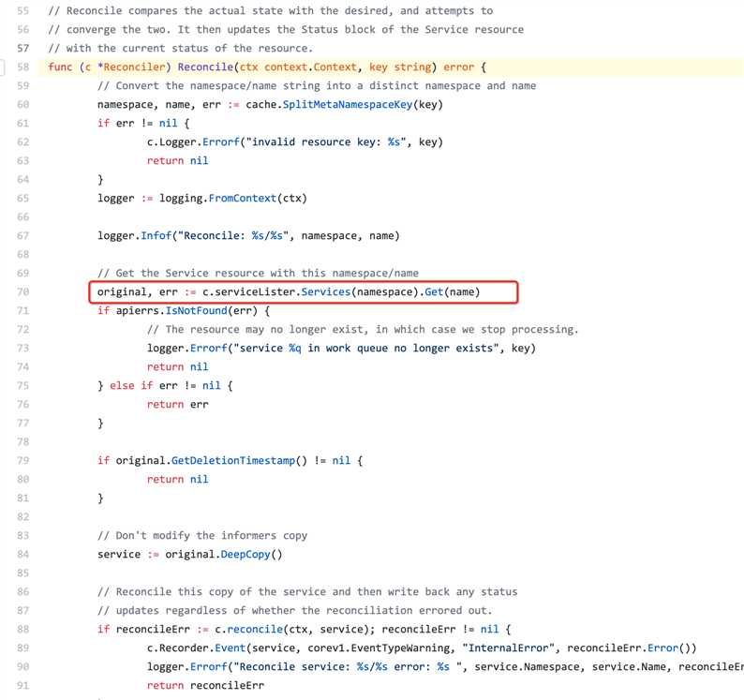Click "service" variable declared on line 84

119,555
